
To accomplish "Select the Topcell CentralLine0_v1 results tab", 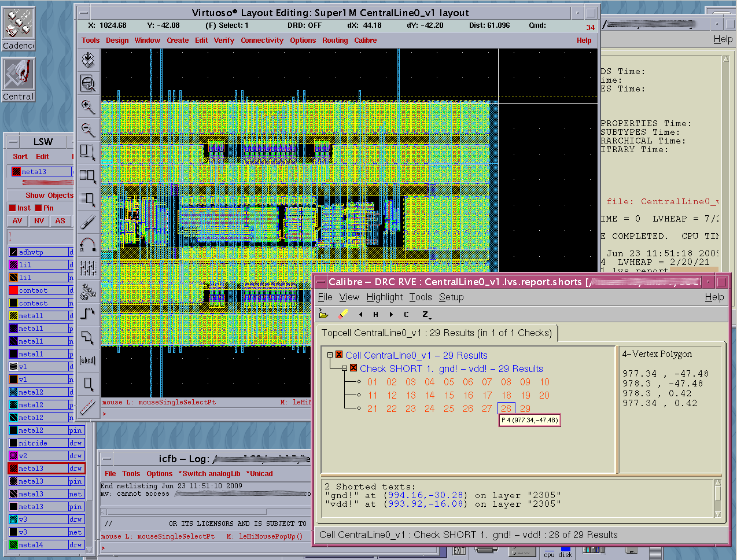I will [x=437, y=333].
